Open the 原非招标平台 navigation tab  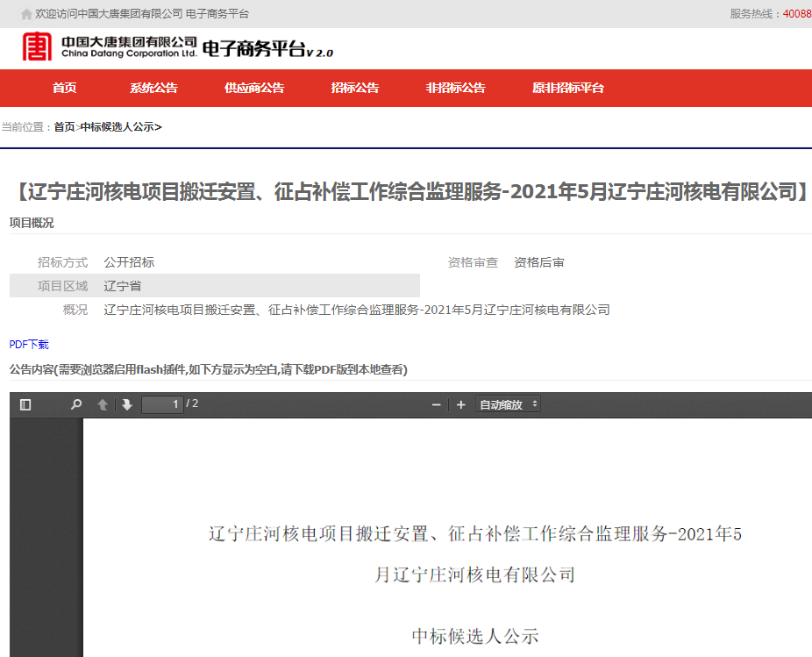pyautogui.click(x=568, y=88)
